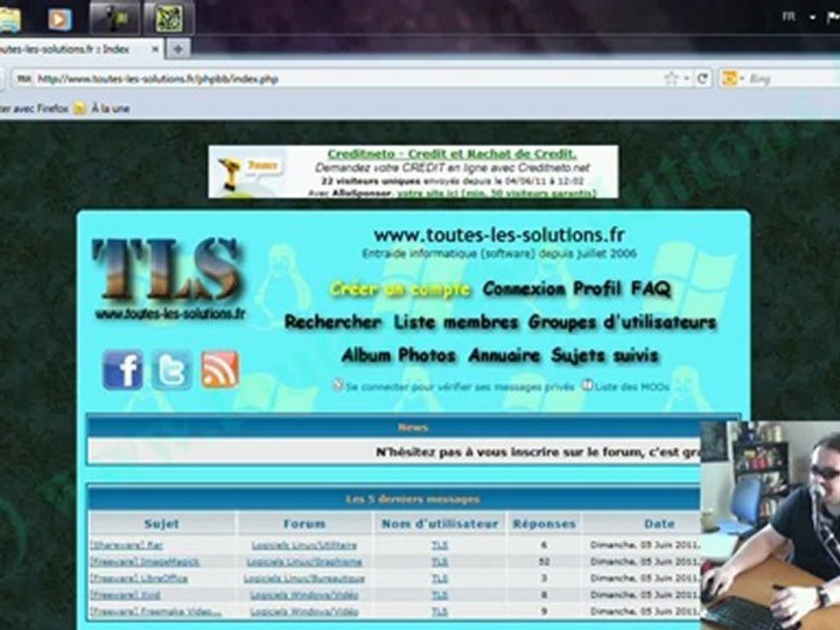Open the FR language bar in the tray
The width and height of the screenshot is (840, 630).
788,17
